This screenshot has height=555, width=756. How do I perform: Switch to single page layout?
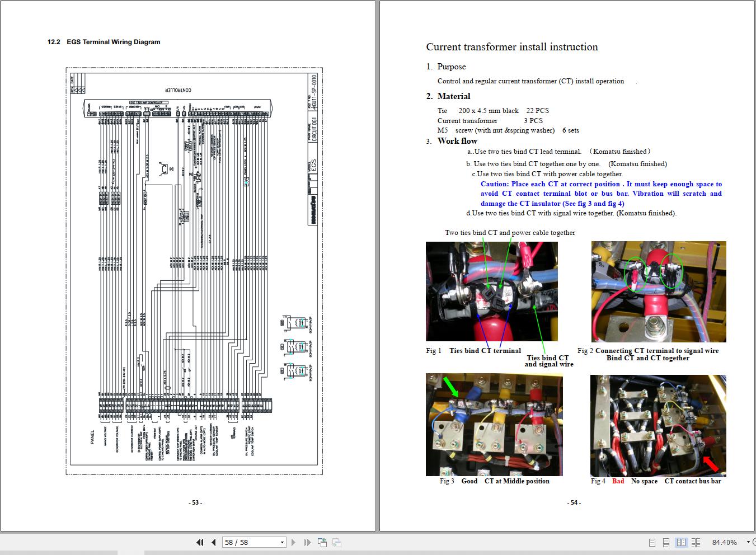click(x=652, y=542)
